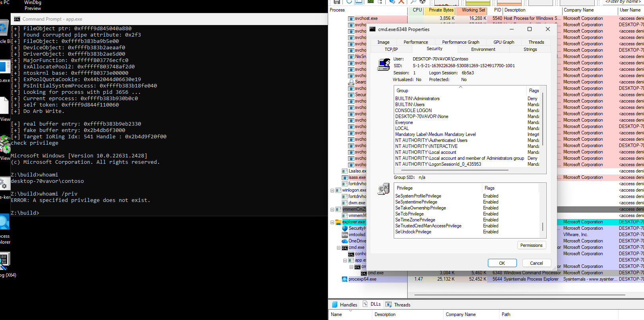The width and height of the screenshot is (644, 320).
Task: Click the Lsalso.exe process icon
Action: (x=345, y=171)
